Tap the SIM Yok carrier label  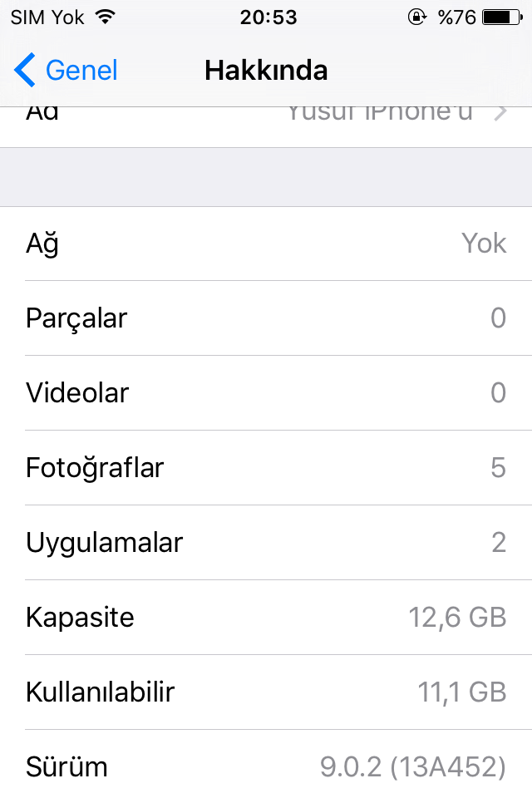point(47,17)
